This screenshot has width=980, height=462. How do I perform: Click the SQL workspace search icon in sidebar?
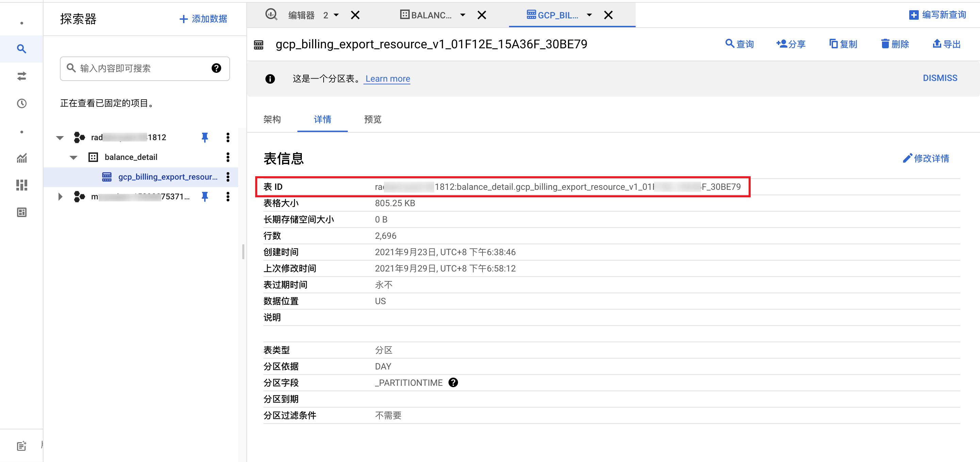point(21,49)
